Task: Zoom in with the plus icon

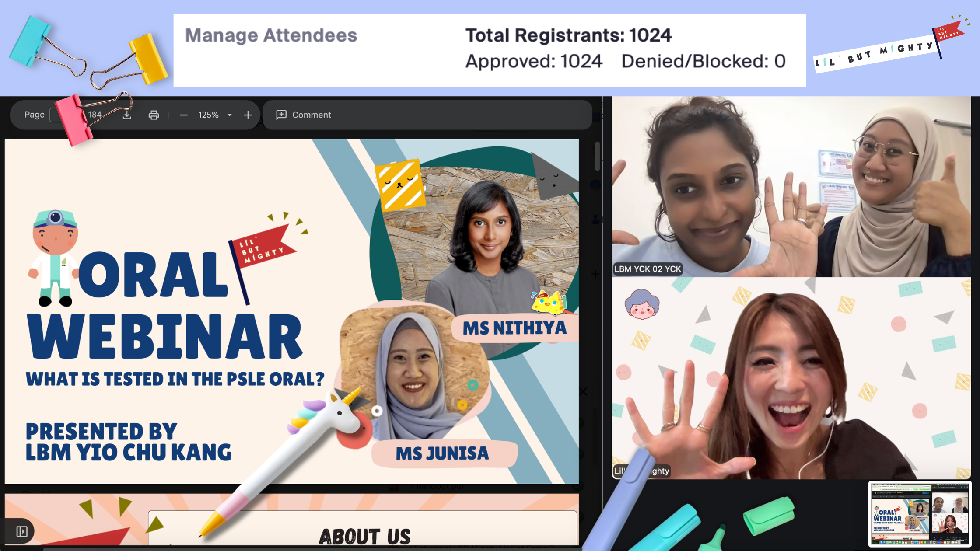Action: (x=248, y=115)
